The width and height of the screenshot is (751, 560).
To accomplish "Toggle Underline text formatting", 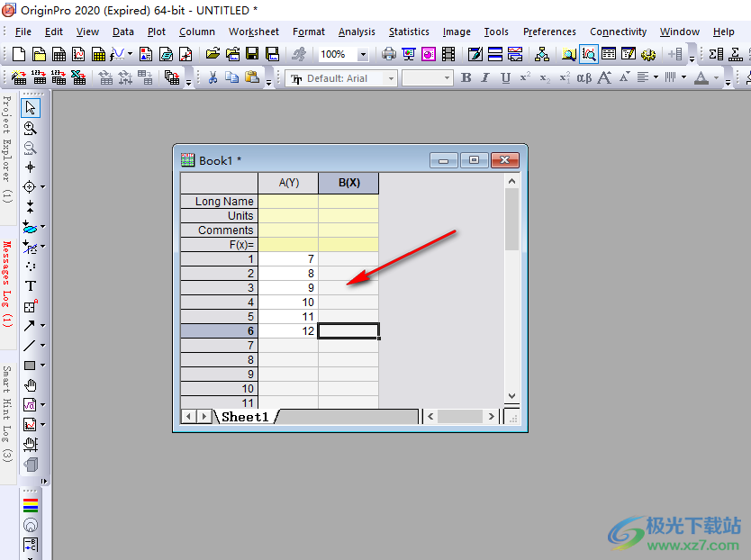I will click(x=505, y=77).
